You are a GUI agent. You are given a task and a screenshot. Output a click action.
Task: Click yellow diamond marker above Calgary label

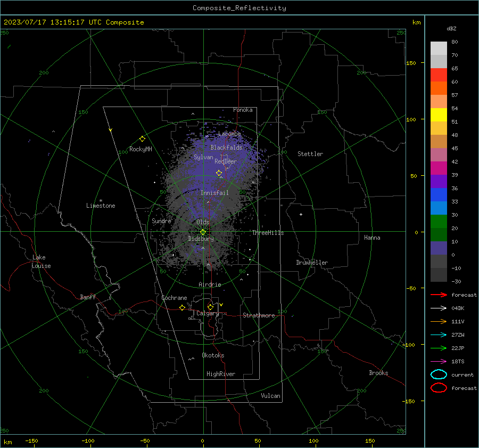coord(210,307)
